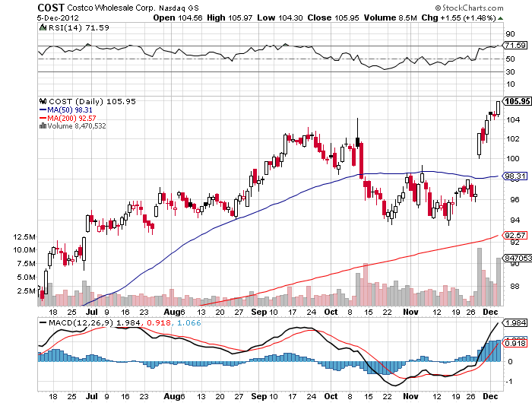This screenshot has height=403, width=532.
Task: Click the 2.5M volume scale label
Action: (26, 290)
